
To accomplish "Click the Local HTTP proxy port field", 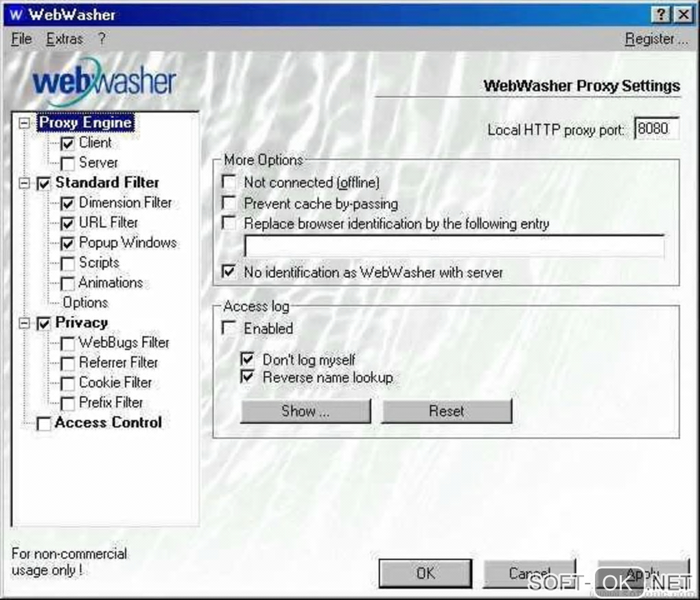I will coord(657,129).
